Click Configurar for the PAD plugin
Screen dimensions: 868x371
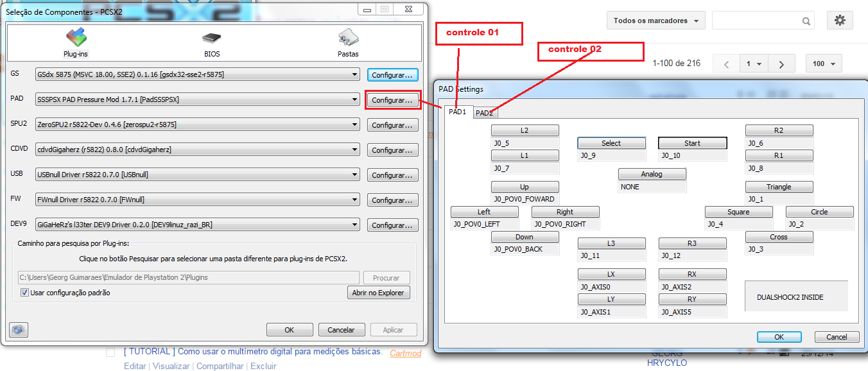[392, 100]
